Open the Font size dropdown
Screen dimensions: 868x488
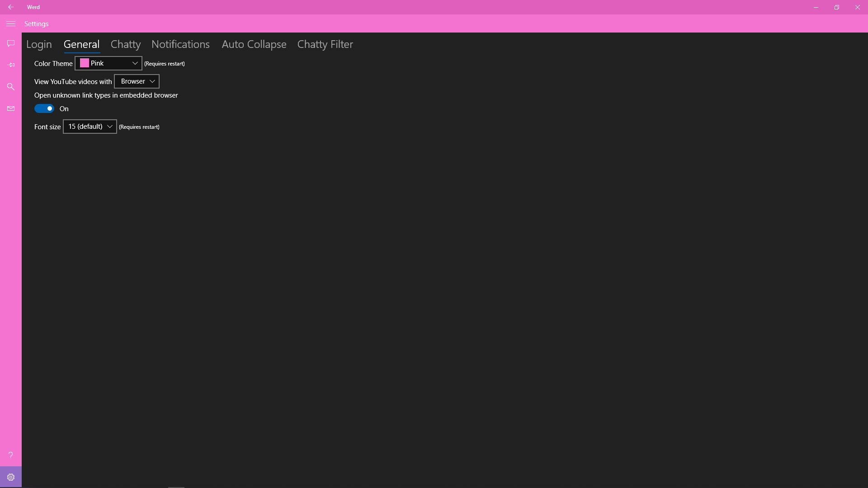(x=90, y=127)
